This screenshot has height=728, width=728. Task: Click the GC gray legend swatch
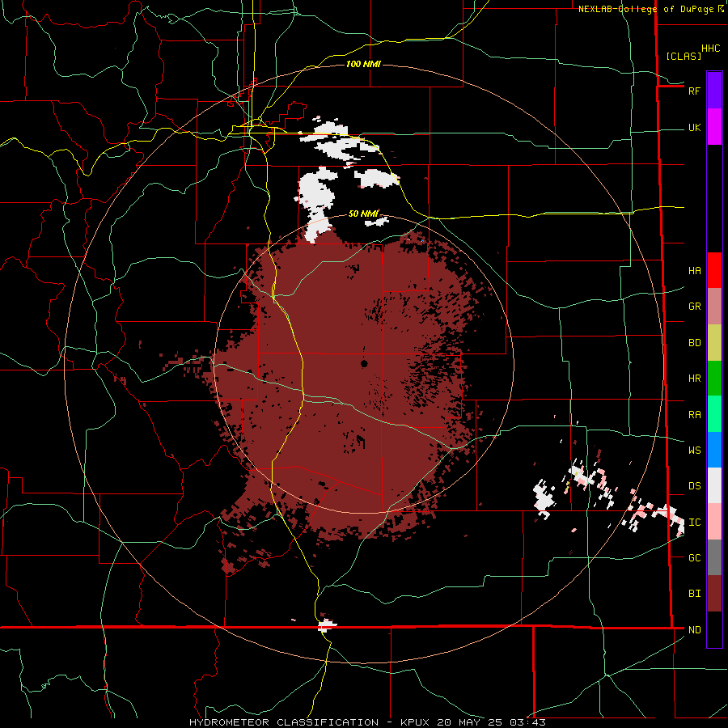tap(714, 557)
